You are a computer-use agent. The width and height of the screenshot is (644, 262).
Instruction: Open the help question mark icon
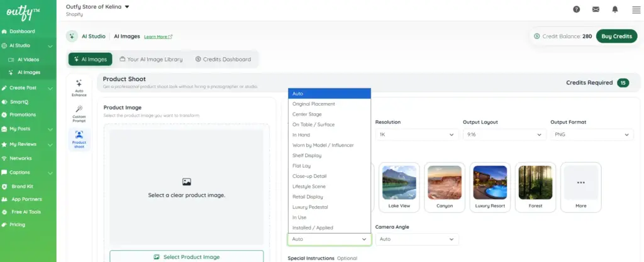click(576, 9)
